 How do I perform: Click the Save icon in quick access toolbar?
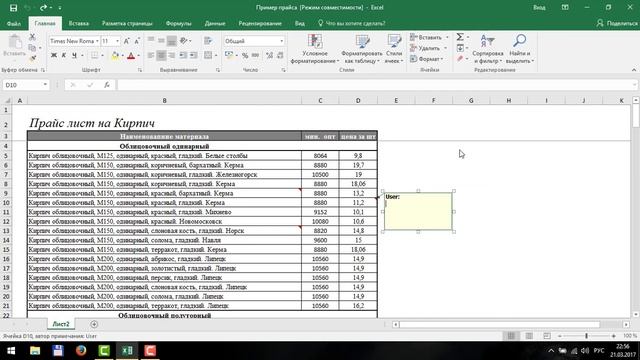click(13, 8)
